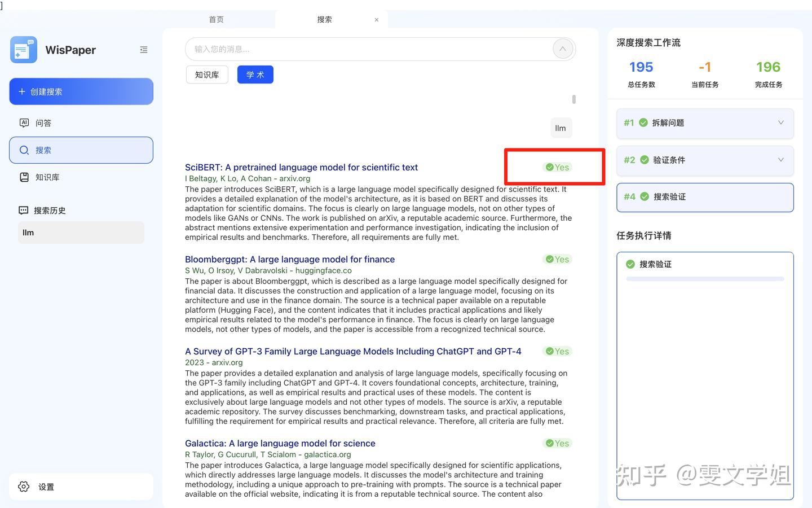Open the SciBERT paper title link
Image resolution: width=812 pixels, height=508 pixels.
pyautogui.click(x=301, y=167)
